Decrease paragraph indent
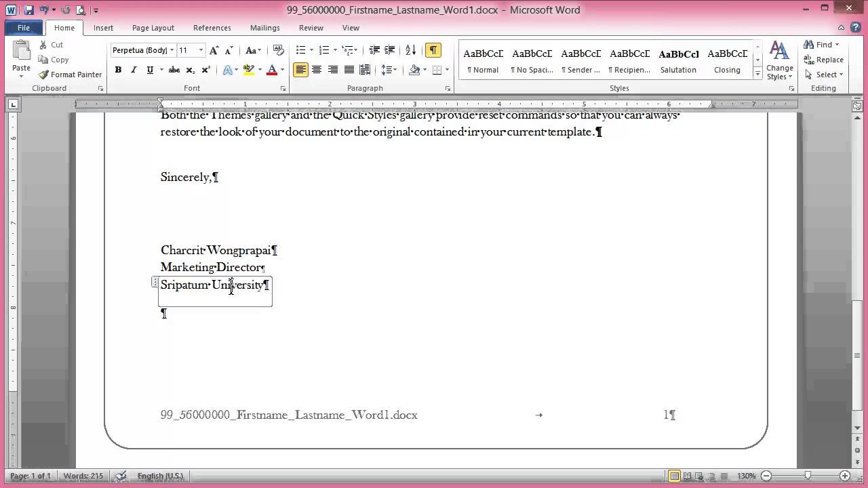Image resolution: width=868 pixels, height=488 pixels. pyautogui.click(x=375, y=50)
